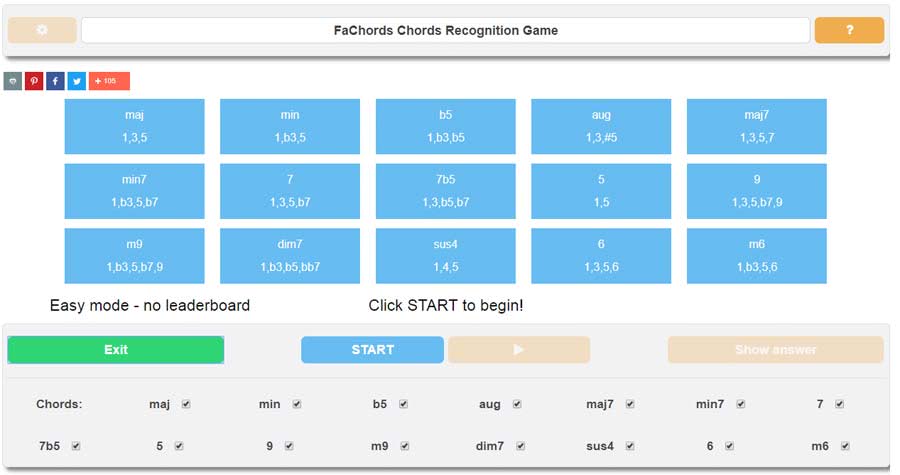
Task: Choose the 6 chord tile 1,3,5,6
Action: click(601, 256)
